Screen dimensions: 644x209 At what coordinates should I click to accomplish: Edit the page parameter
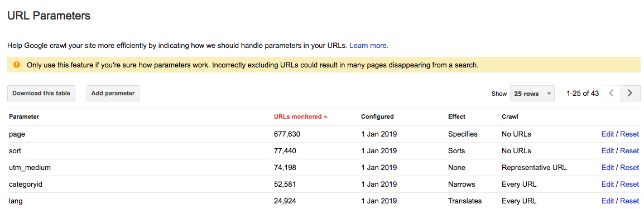pyautogui.click(x=607, y=134)
